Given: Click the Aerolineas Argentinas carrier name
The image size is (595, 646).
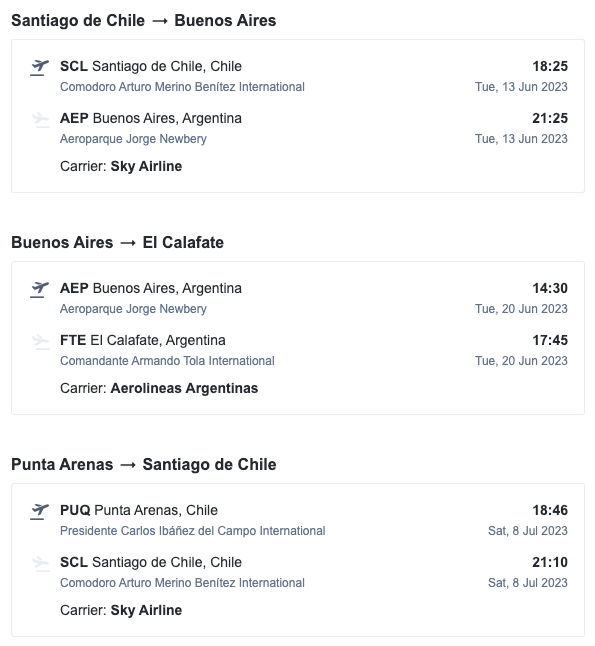Looking at the screenshot, I should [184, 389].
